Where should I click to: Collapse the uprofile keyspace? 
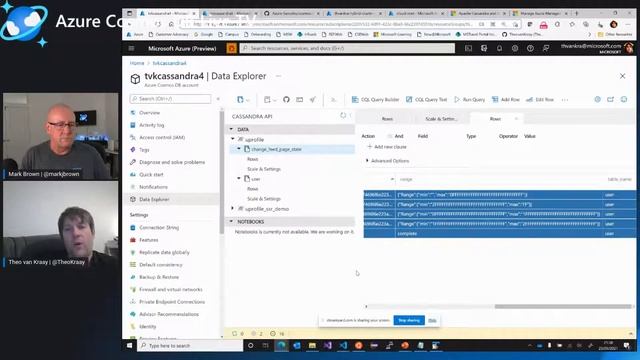[x=233, y=139]
